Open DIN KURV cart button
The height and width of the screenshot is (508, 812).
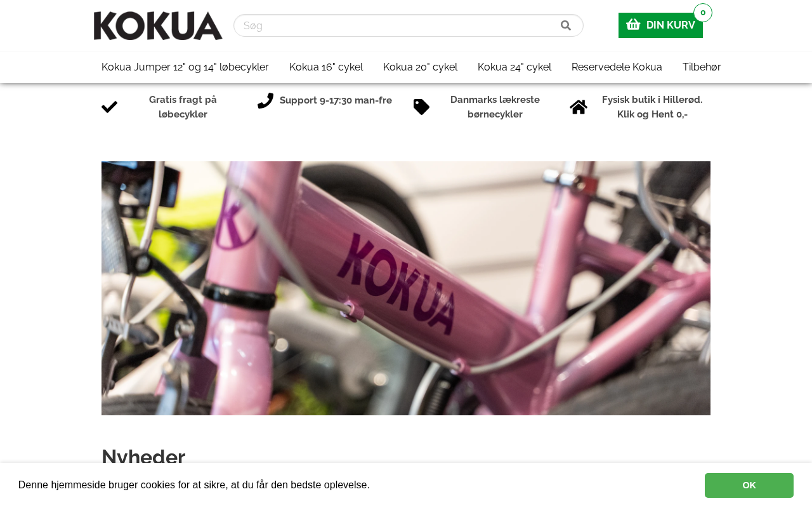coord(660,25)
